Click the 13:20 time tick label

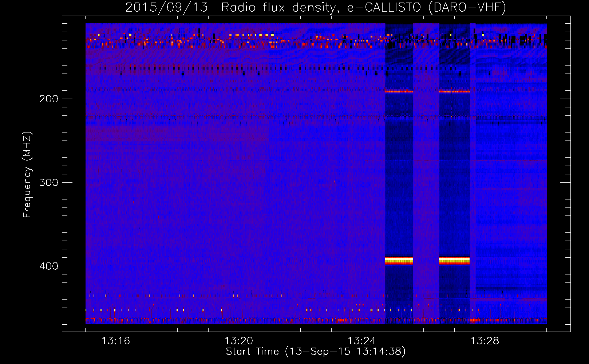(239, 341)
